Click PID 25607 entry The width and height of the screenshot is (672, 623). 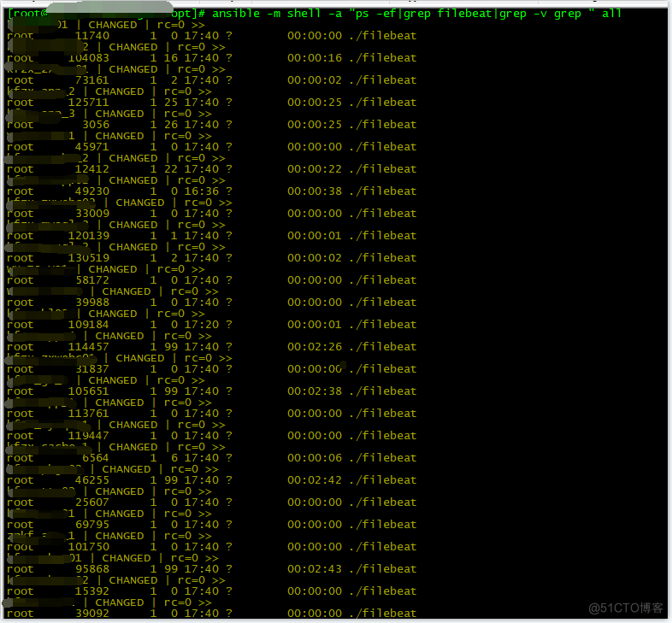[92, 503]
